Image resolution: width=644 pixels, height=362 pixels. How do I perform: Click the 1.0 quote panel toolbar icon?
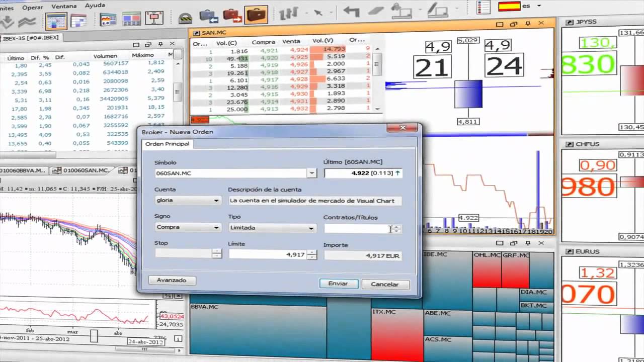[108, 20]
